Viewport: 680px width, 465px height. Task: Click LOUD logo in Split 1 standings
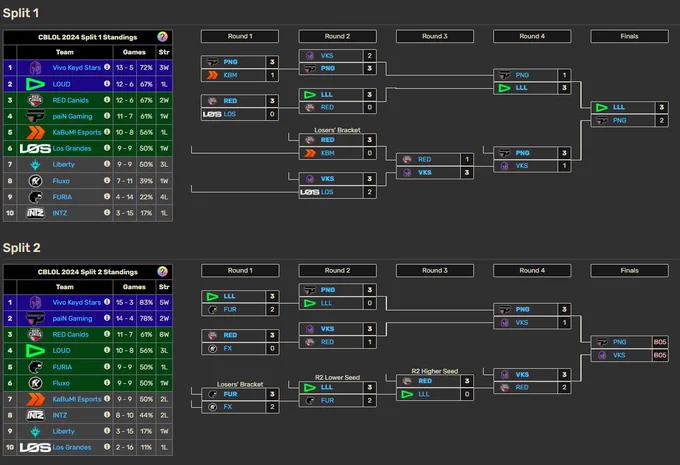tap(35, 84)
